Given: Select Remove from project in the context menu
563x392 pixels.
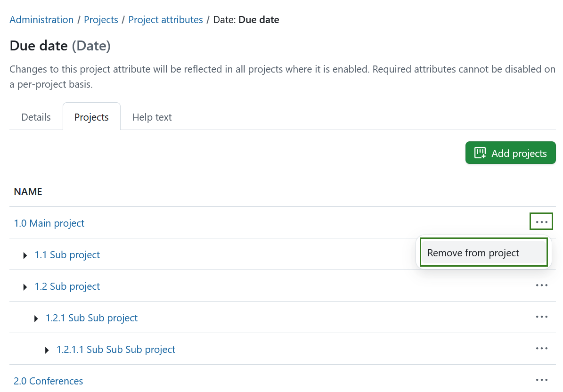Looking at the screenshot, I should click(x=473, y=253).
